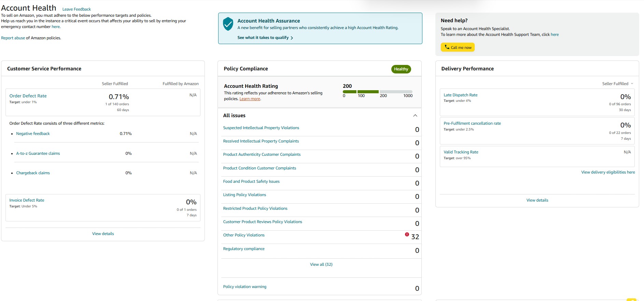Open the Negative feedback metric
Viewport: 644px width, 301px height.
pos(33,134)
